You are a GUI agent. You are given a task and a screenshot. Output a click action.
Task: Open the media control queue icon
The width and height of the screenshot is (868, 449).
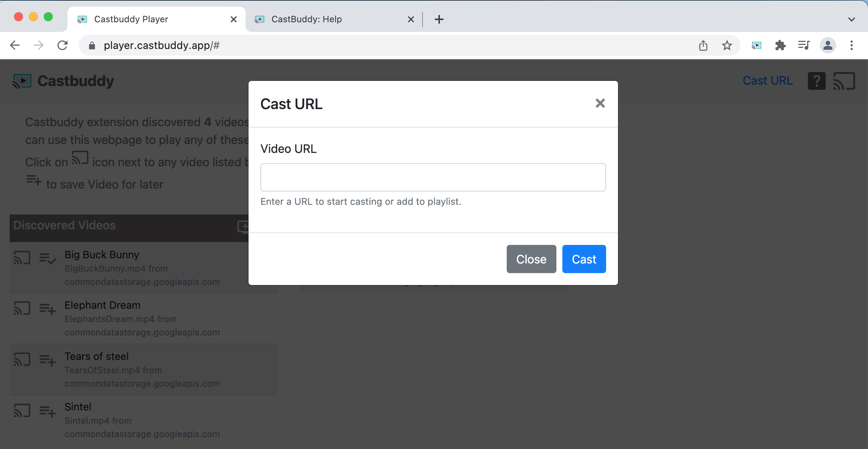click(804, 45)
